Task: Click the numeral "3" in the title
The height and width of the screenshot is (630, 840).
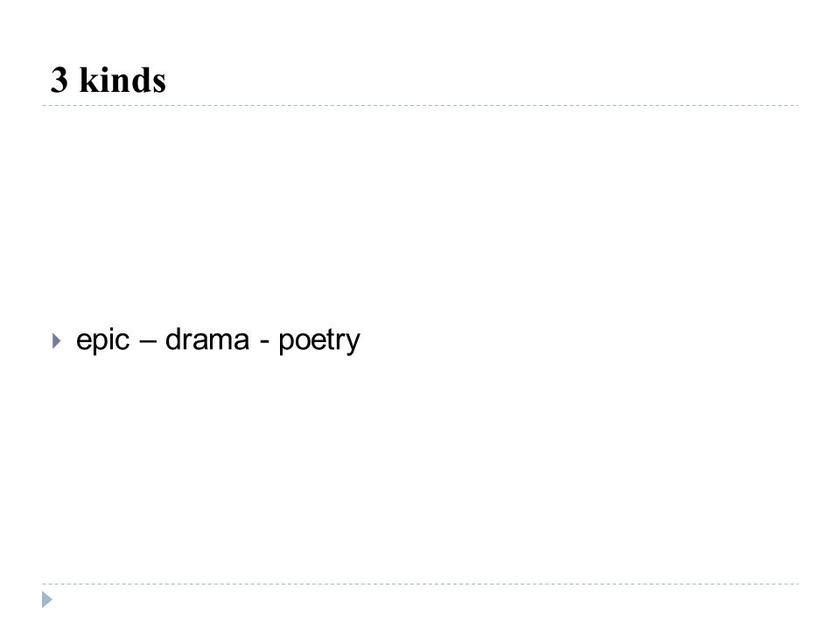Action: [59, 80]
